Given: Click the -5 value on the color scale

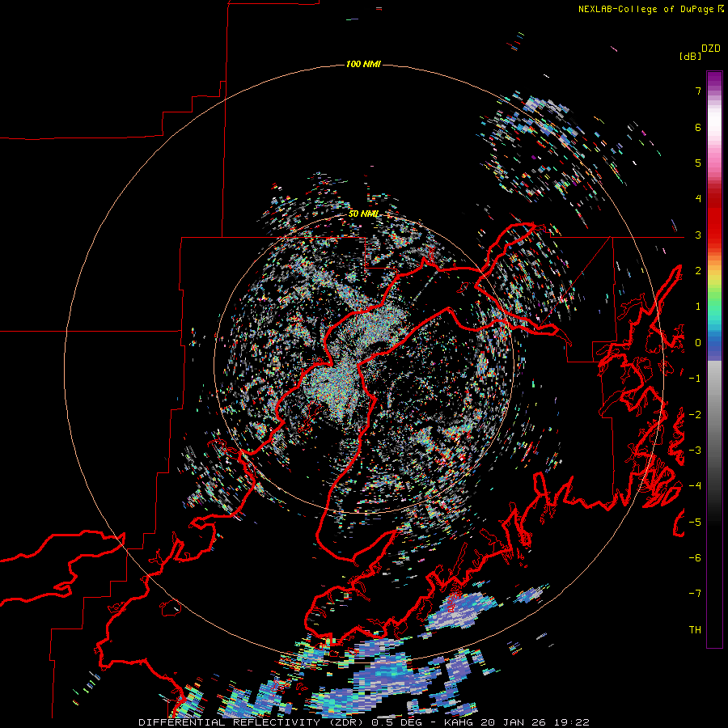Looking at the screenshot, I should pos(695,523).
